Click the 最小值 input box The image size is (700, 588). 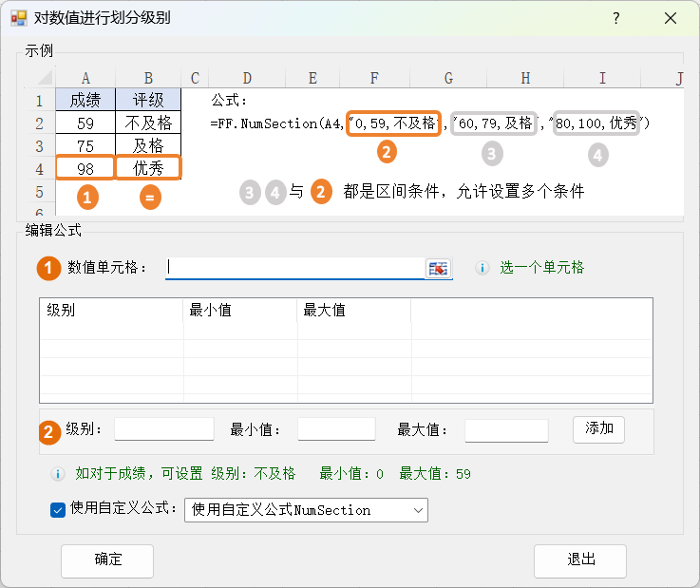coord(336,430)
